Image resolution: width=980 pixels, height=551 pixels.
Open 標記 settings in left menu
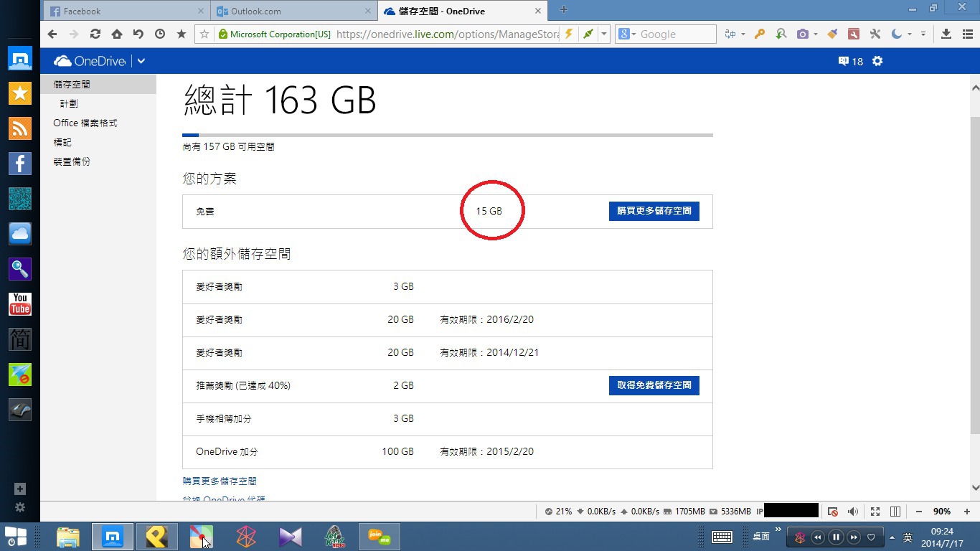pos(62,142)
